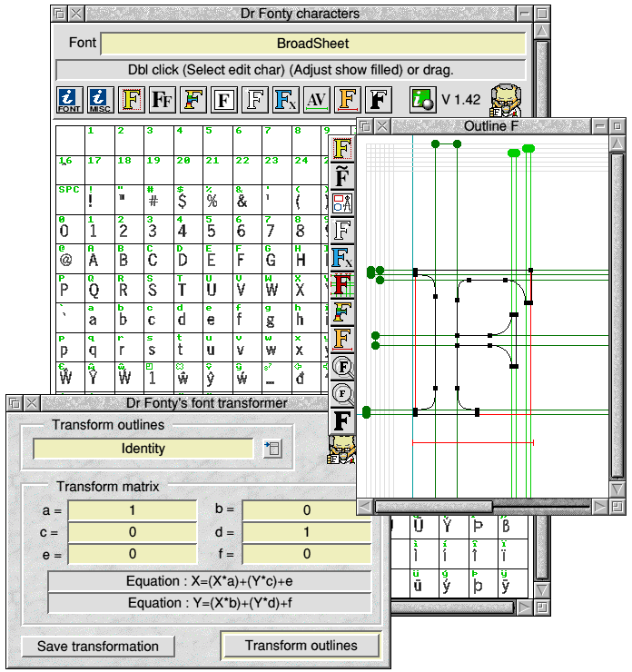The height and width of the screenshot is (672, 632).
Task: Select the lowercase g character cell
Action: [277, 319]
